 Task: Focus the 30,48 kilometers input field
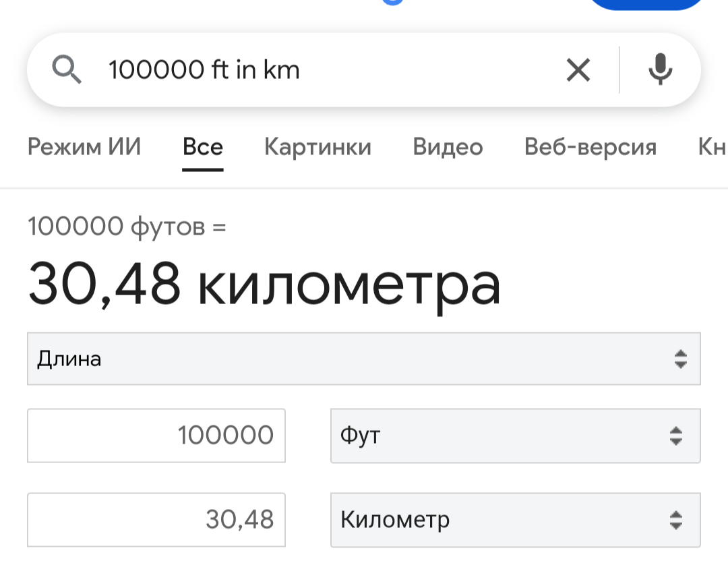pos(156,520)
